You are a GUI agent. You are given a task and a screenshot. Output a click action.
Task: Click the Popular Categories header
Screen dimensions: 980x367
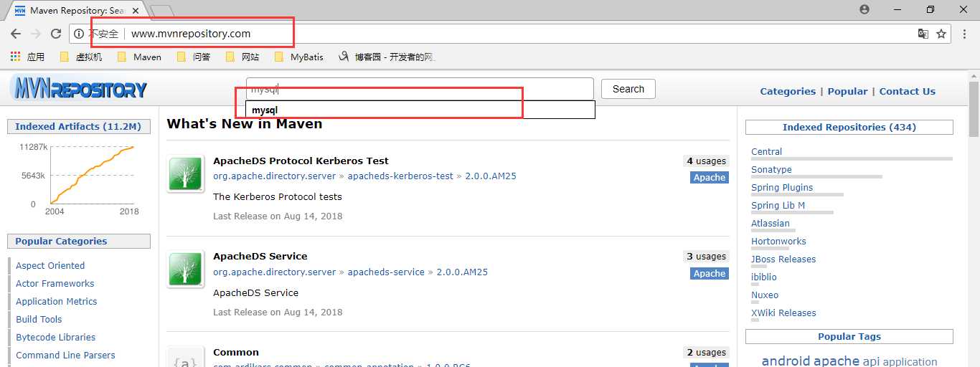79,242
